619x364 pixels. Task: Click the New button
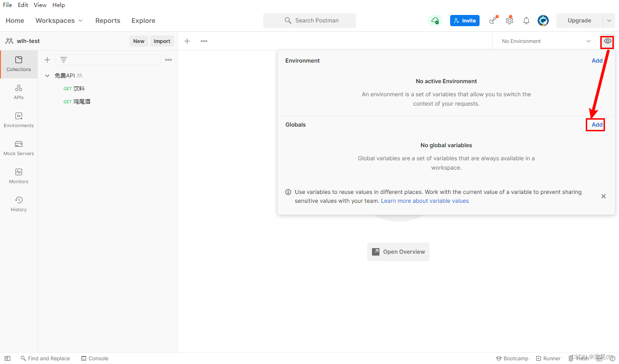(x=139, y=41)
